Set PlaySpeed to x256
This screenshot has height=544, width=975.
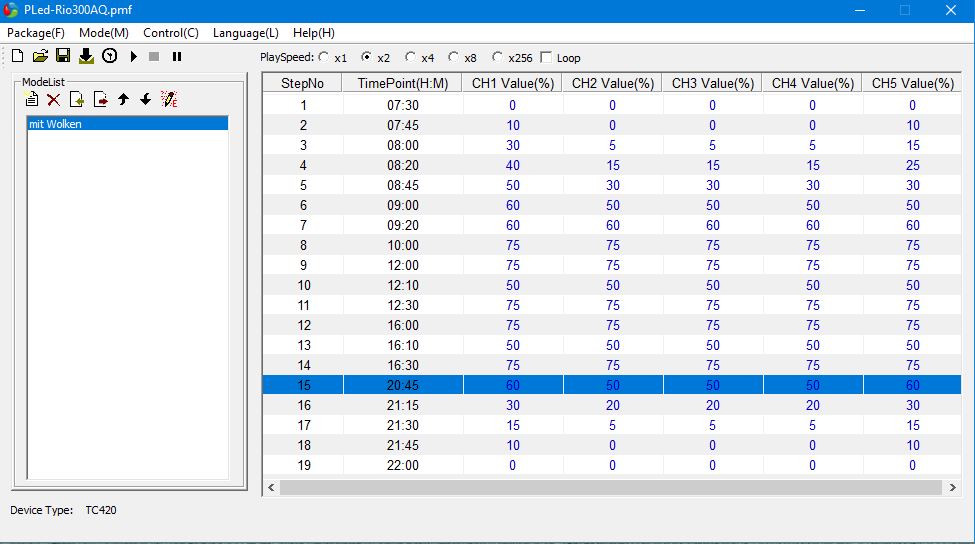tap(497, 57)
